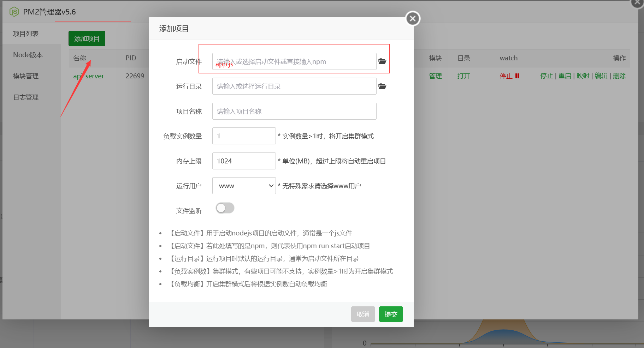644x348 pixels.
Task: Click the 【运行目录】 help note
Action: (x=264, y=259)
